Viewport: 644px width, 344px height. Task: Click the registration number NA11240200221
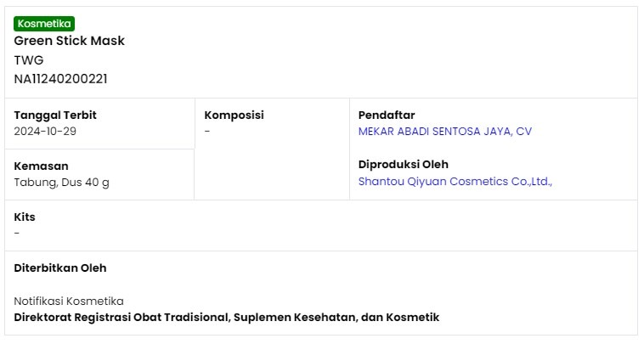pos(61,79)
